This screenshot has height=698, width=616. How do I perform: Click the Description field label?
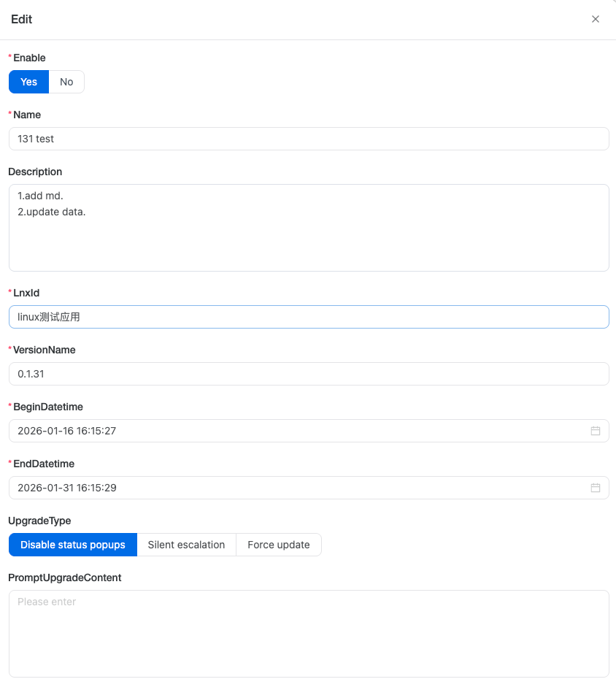pos(35,172)
